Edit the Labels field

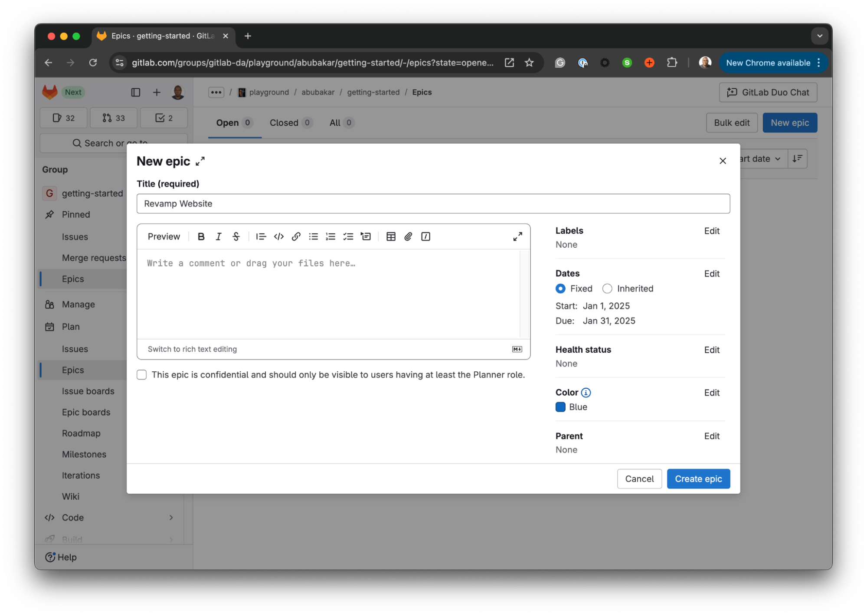(711, 231)
